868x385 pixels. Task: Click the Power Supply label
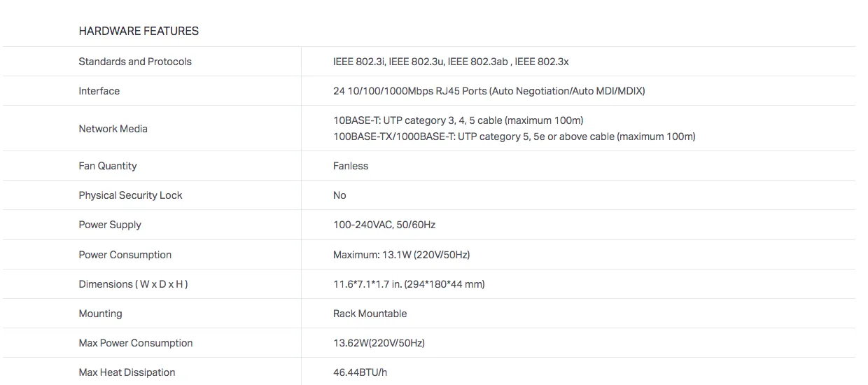coord(110,225)
